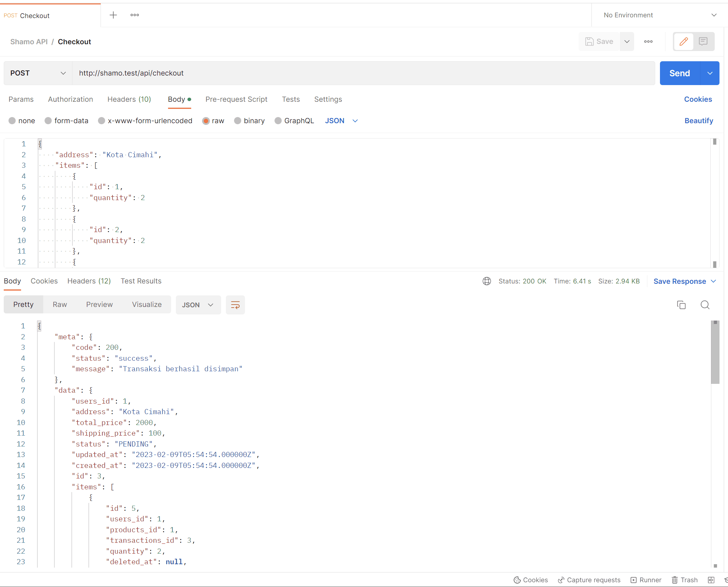Screen dimensions: 728x587
Task: Open request Headers (10) tab
Action: click(x=129, y=99)
